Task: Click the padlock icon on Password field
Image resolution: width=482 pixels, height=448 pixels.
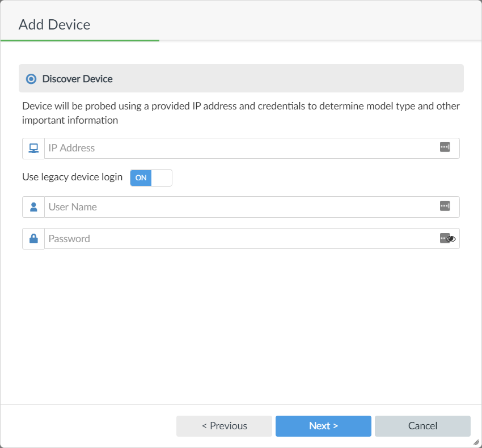Action: click(x=32, y=238)
